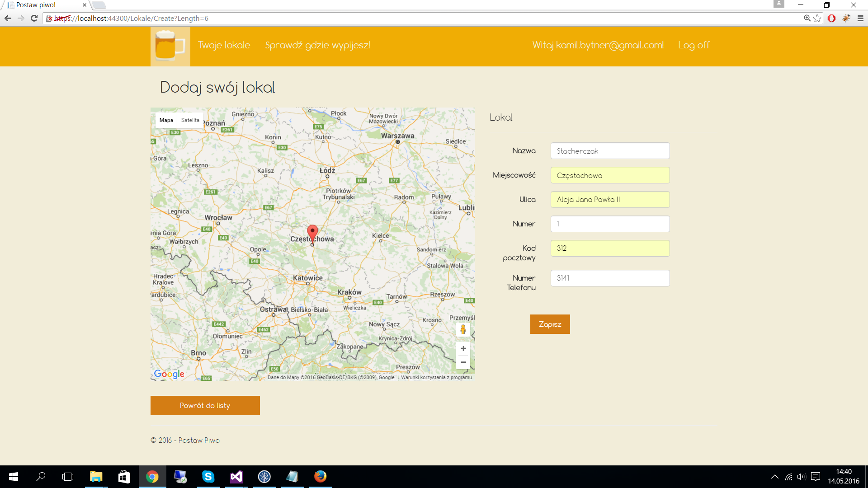The width and height of the screenshot is (868, 488).
Task: Open Sprawdź gdzie wypijesz! page
Action: pos(317,45)
